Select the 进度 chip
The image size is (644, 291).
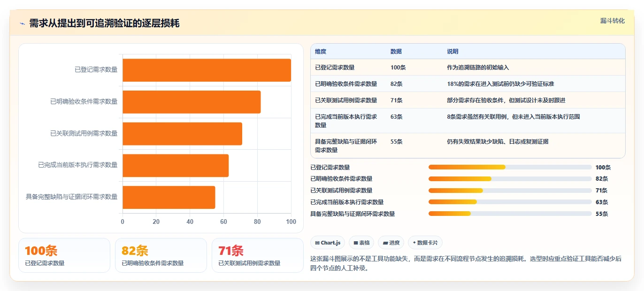391,243
